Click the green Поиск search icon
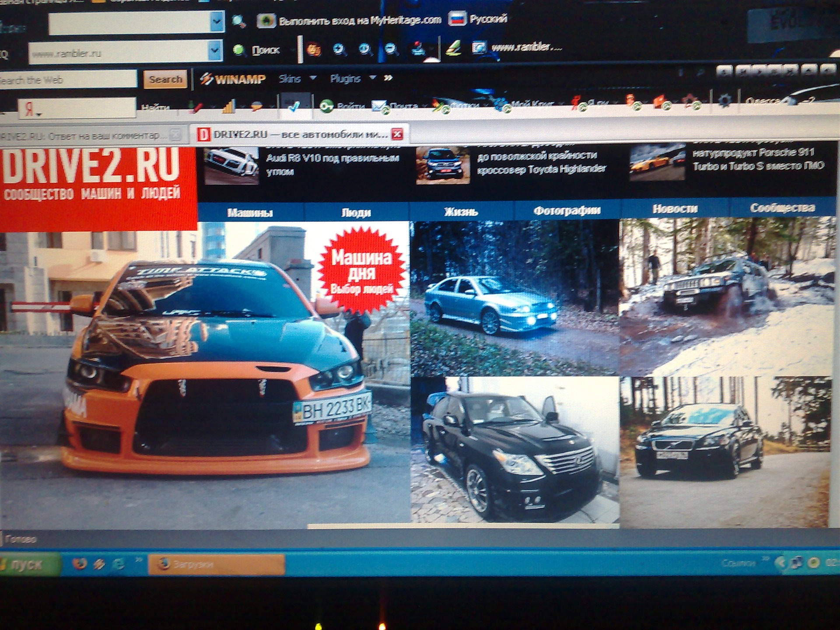840x630 pixels. click(239, 50)
